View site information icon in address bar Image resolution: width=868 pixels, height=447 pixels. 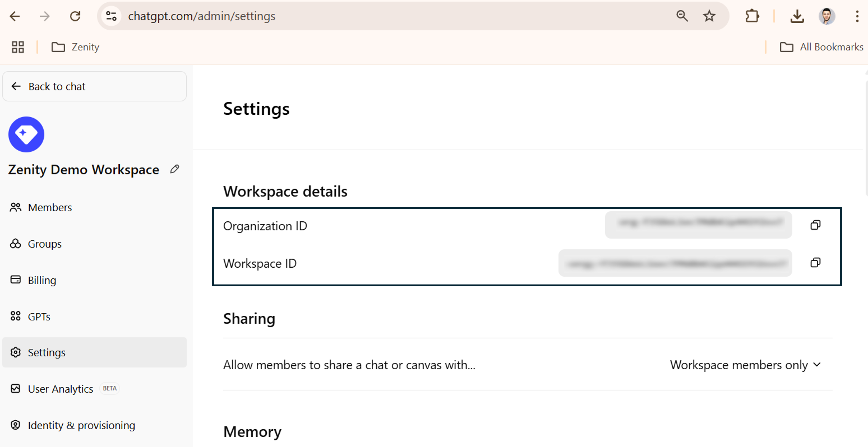tap(111, 16)
